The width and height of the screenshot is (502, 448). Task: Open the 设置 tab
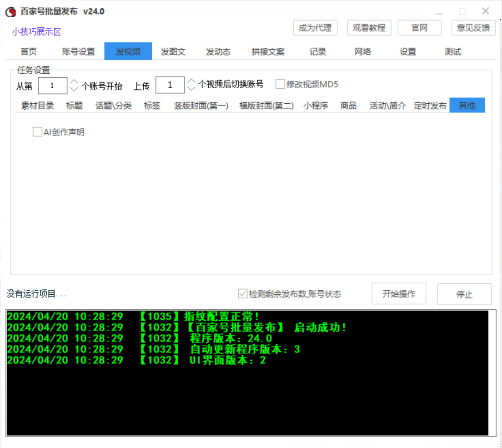coord(407,51)
